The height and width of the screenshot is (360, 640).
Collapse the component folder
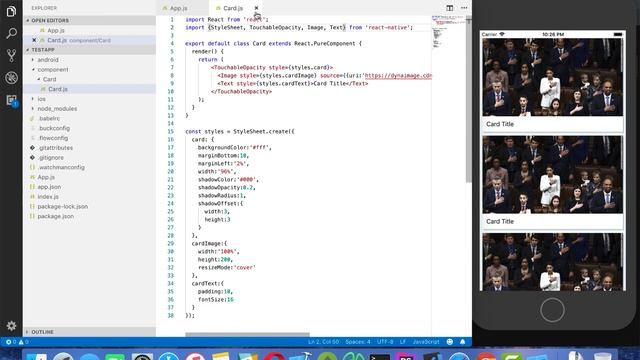(53, 69)
